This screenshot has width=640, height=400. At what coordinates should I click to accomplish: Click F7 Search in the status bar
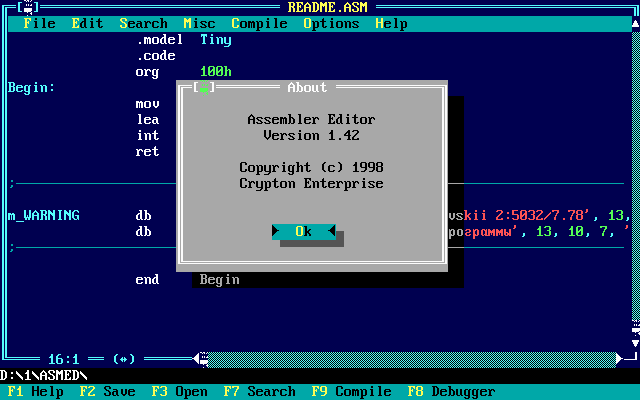click(x=259, y=391)
